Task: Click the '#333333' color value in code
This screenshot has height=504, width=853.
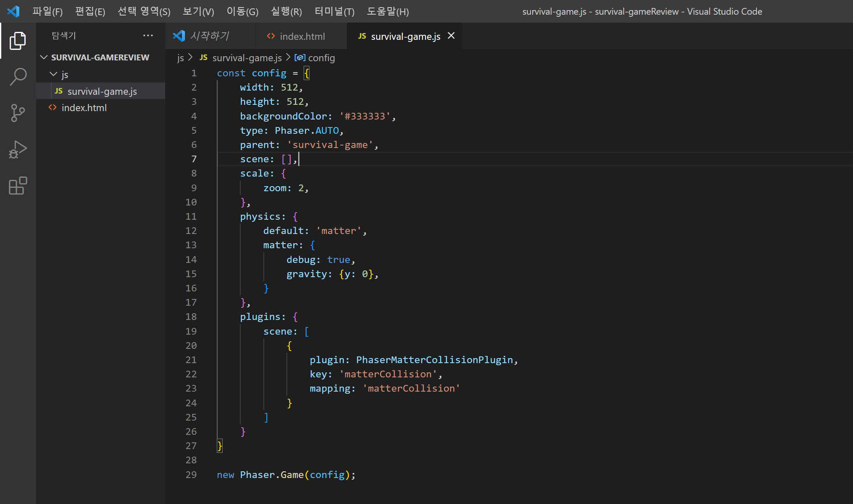Action: [365, 116]
